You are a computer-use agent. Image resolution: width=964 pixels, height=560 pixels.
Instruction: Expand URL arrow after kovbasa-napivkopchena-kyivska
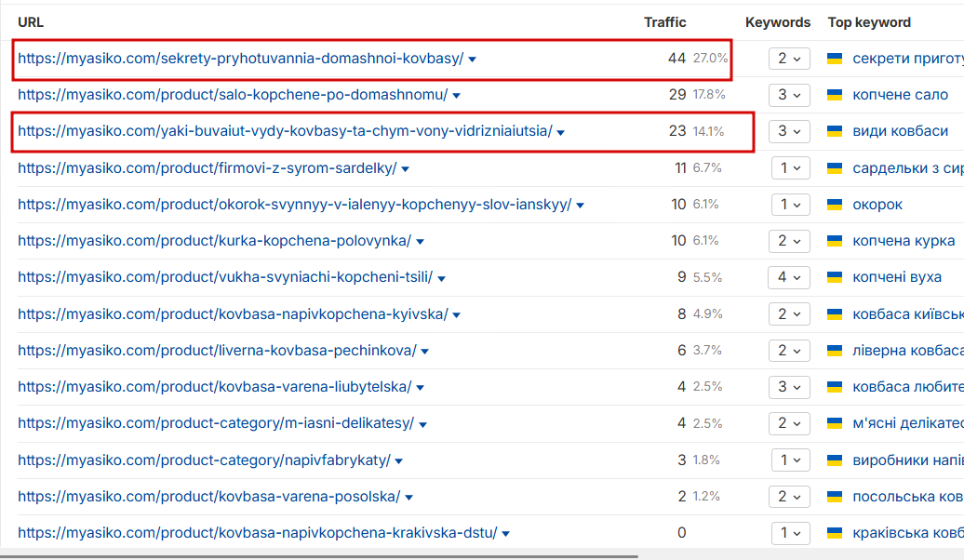[x=456, y=314]
